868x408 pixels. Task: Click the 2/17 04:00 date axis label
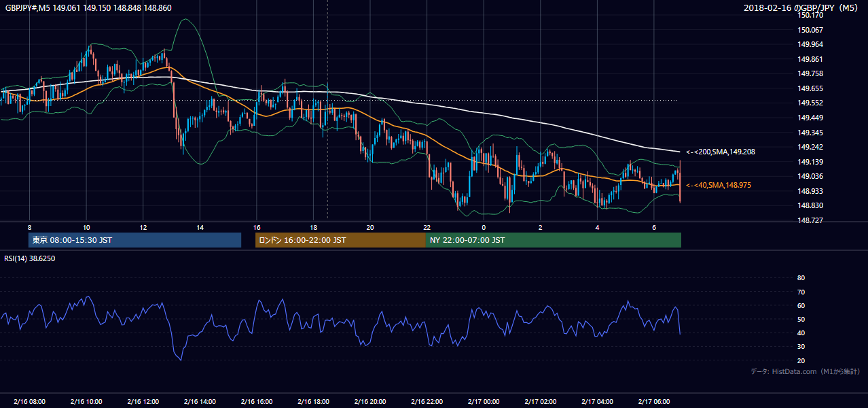coord(596,401)
